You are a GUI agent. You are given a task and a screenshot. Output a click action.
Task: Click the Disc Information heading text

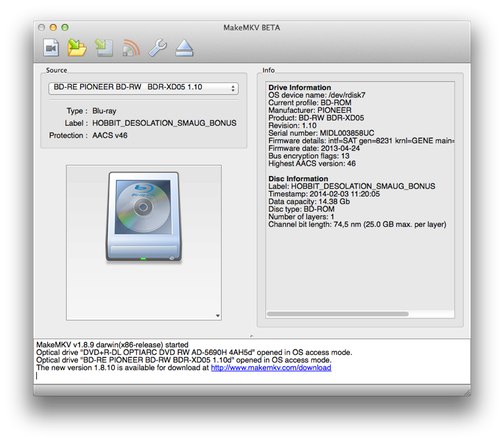[x=298, y=178]
